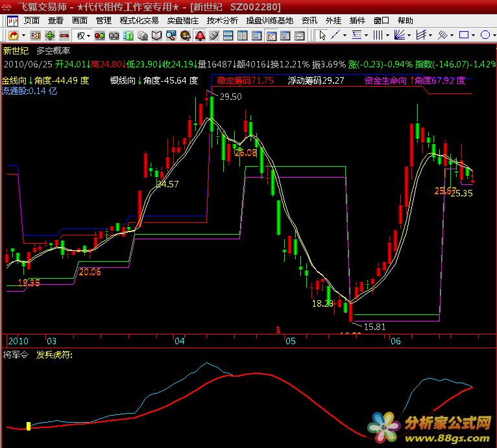This screenshot has width=497, height=448.
Task: Click the 多空概率 indicator label
Action: coord(54,51)
